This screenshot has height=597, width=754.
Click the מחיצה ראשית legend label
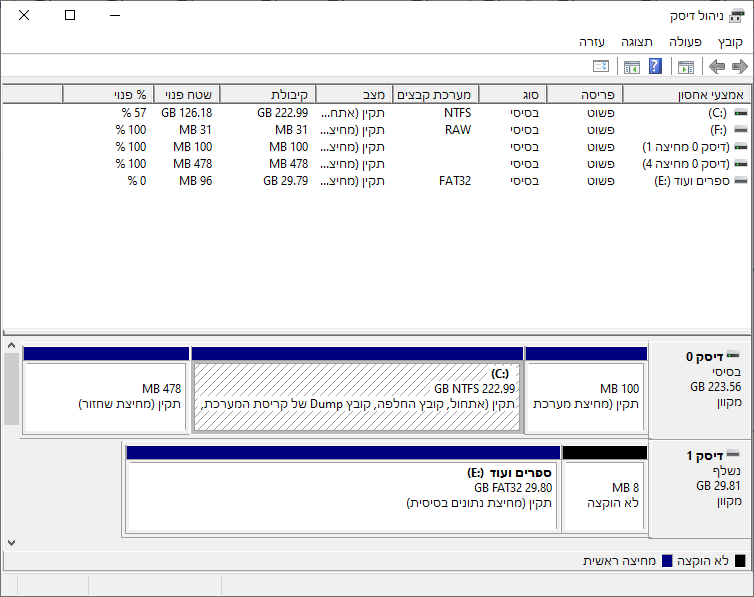coord(619,560)
